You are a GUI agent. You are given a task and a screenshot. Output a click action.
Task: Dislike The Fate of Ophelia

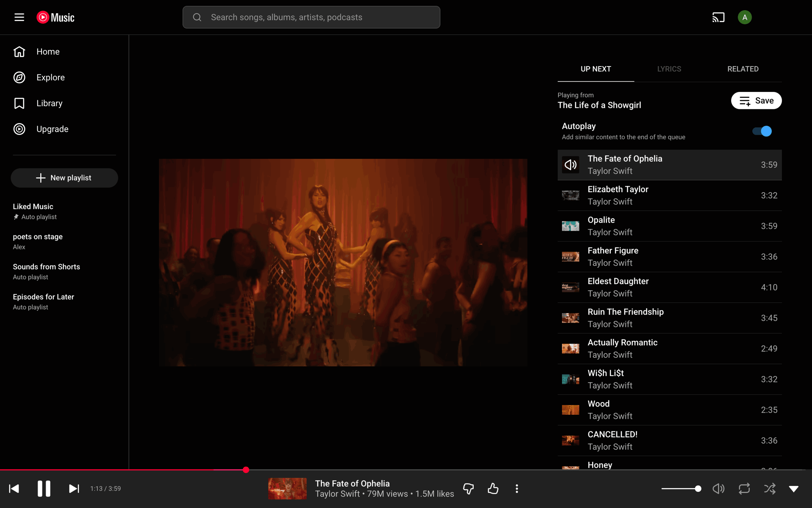pos(469,489)
